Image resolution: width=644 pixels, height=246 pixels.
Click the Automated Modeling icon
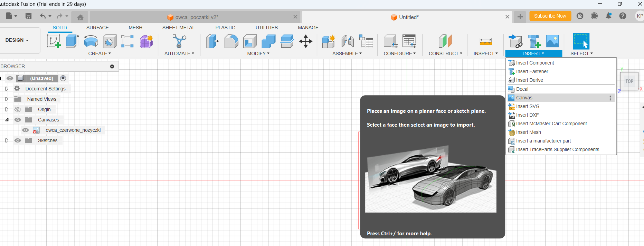coord(179,41)
